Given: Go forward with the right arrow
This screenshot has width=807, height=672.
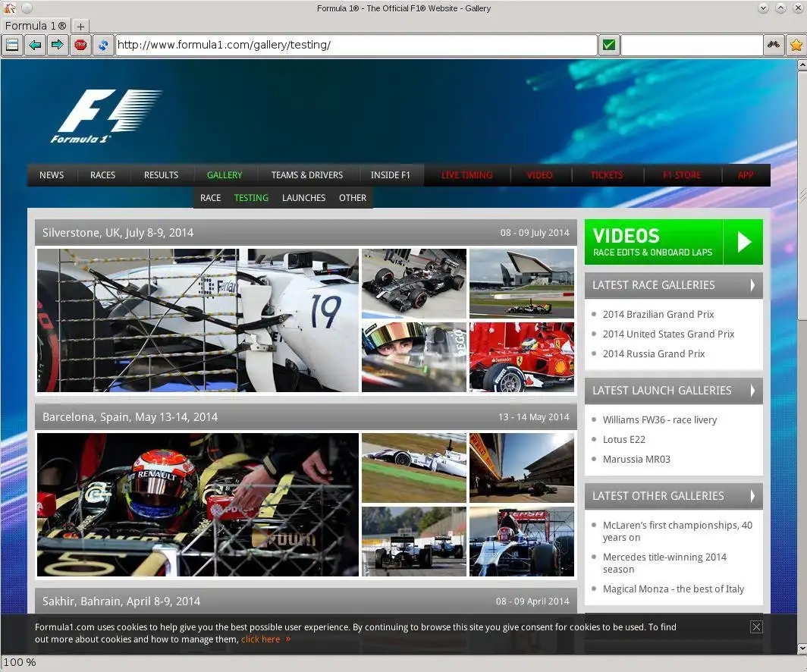Looking at the screenshot, I should click(x=58, y=46).
